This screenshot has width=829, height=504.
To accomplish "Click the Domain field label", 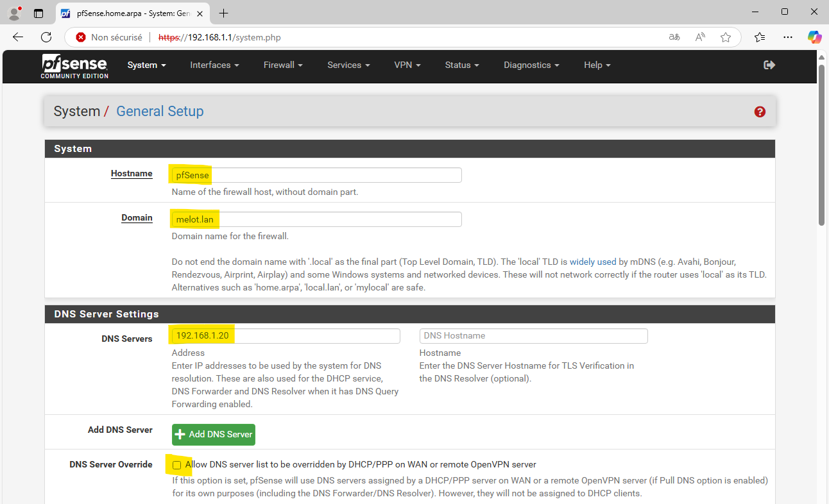I will coord(137,217).
